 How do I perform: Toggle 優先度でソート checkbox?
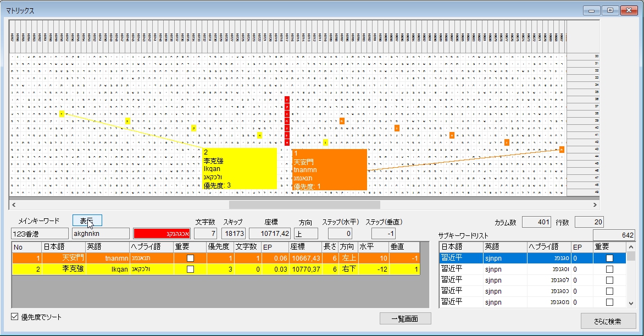(15, 317)
